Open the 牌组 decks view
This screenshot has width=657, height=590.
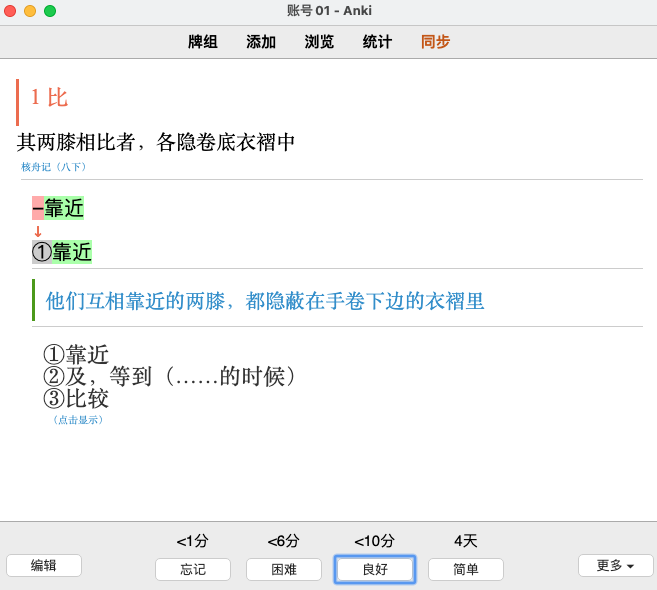pos(202,42)
